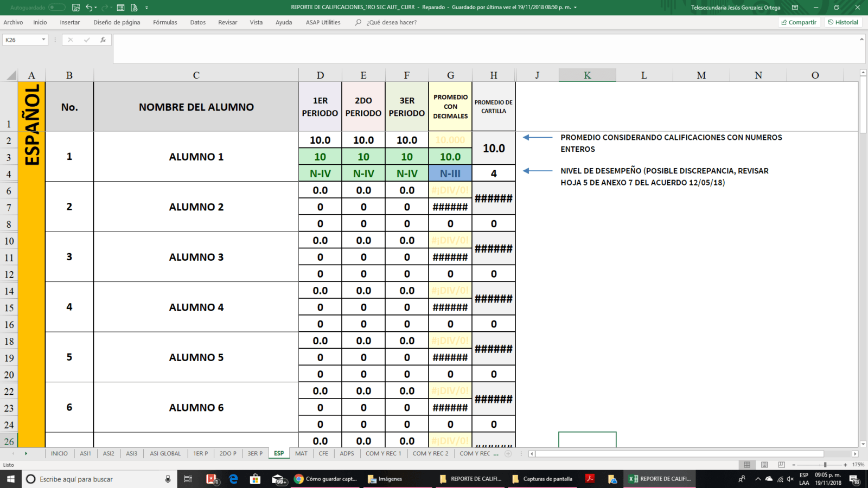This screenshot has width=868, height=488.
Task: Open the Customize Quick Access Toolbar dropdown
Action: coord(146,8)
